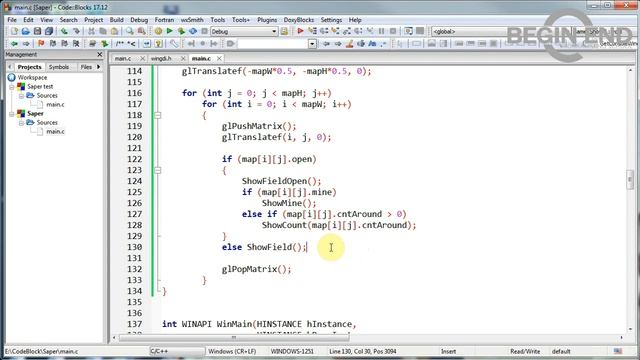The image size is (640, 360).
Task: Switch to the wingdi.h editor tab
Action: click(161, 58)
